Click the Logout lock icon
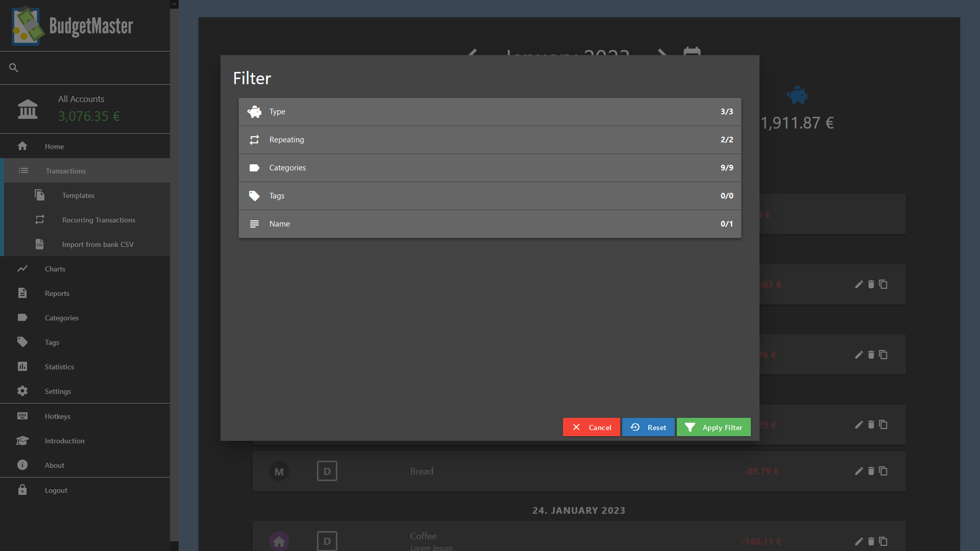The height and width of the screenshot is (551, 980). point(22,490)
